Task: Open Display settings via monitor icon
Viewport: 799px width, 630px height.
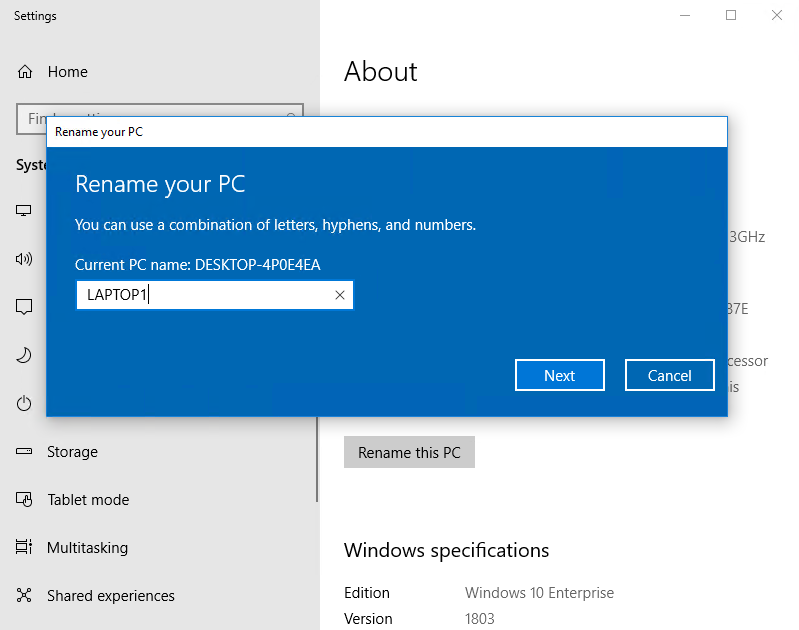Action: pos(24,211)
